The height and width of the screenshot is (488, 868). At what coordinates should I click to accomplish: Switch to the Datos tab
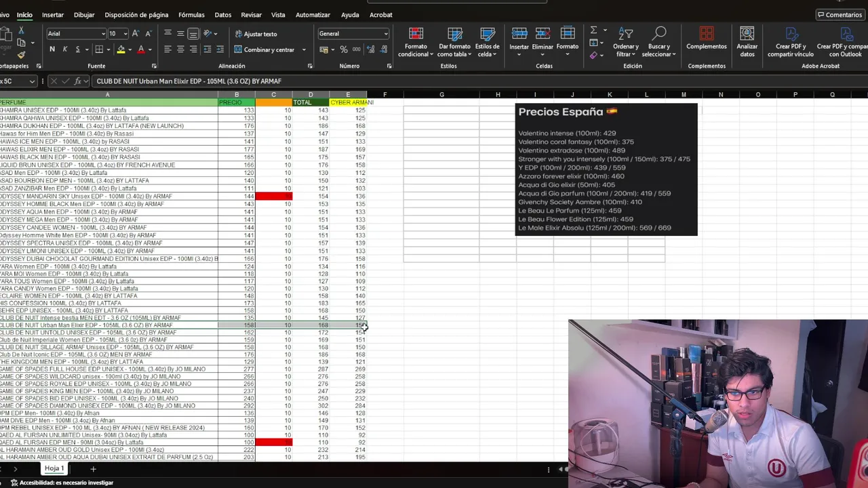point(222,15)
